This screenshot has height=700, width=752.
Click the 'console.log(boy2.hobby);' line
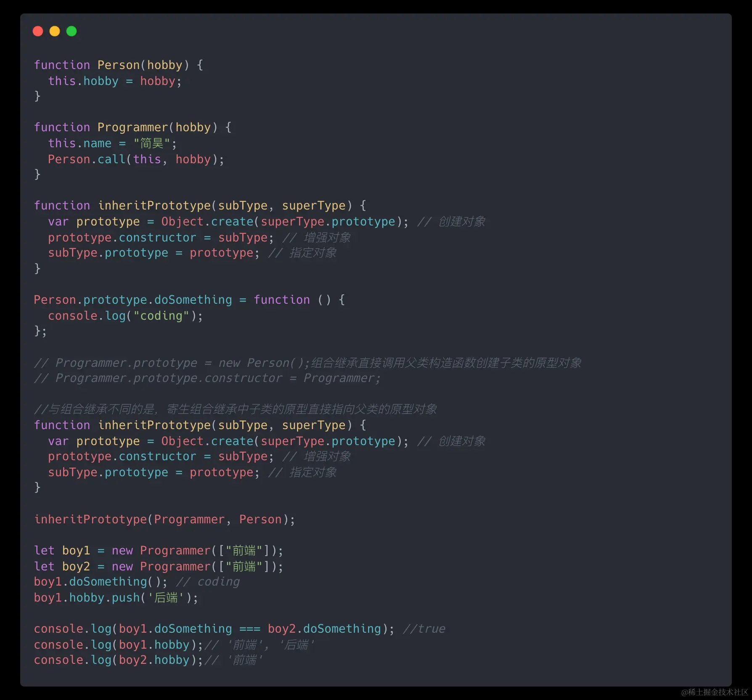119,660
